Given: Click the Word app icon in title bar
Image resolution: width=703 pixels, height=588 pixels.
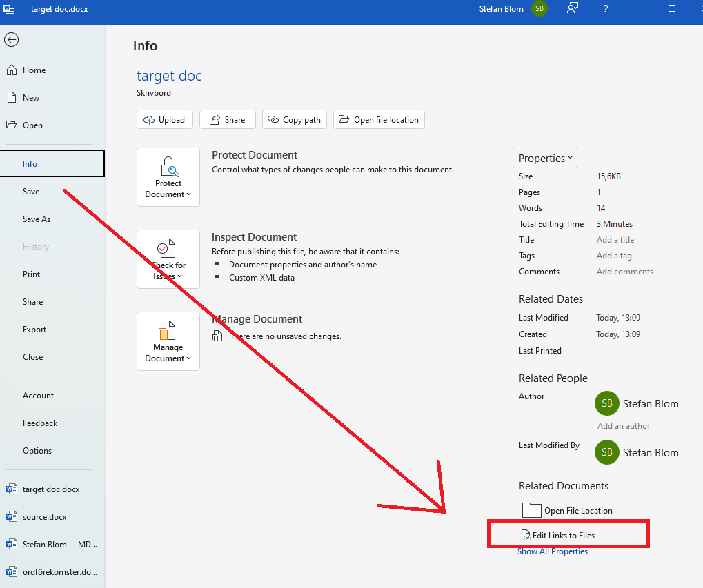Looking at the screenshot, I should 8,8.
